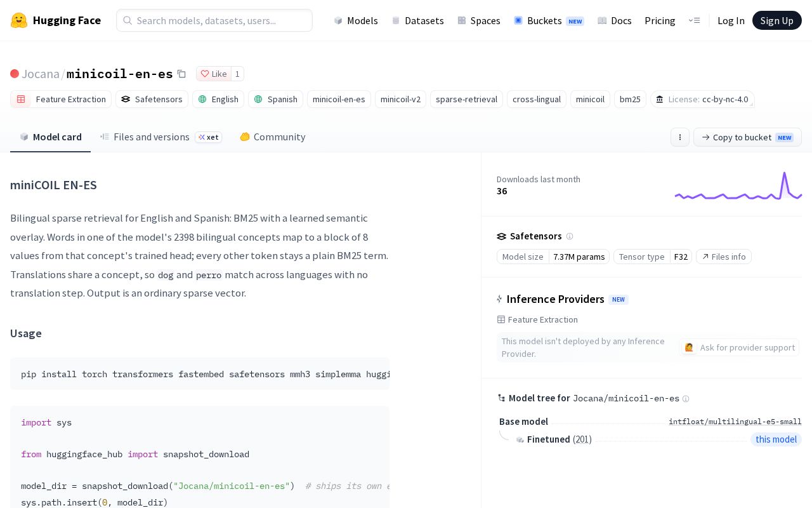Screen dimensions: 812x508
Task: Open the Buckets nav item
Action: 549,20
